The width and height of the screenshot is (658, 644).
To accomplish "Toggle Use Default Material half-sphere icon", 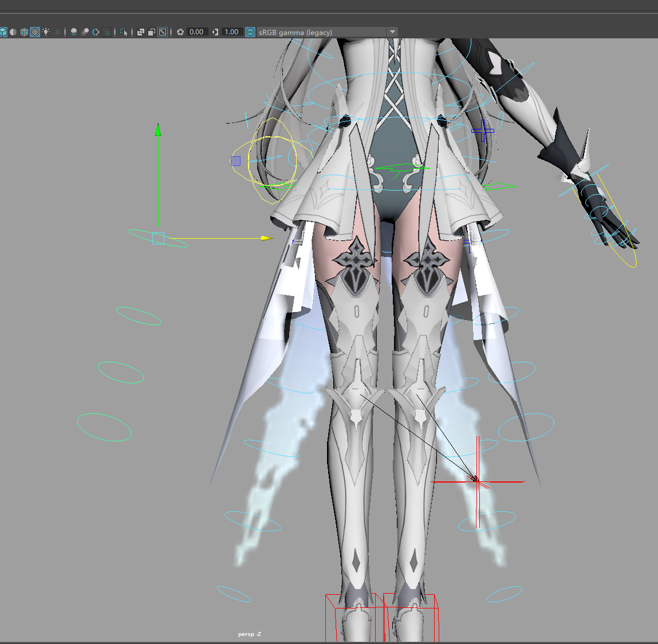I will (13, 32).
